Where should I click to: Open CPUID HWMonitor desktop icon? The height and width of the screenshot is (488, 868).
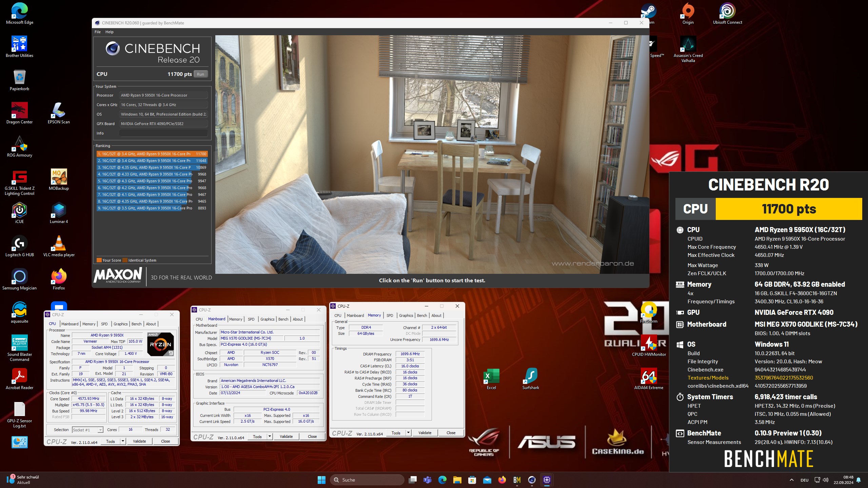[x=649, y=346]
